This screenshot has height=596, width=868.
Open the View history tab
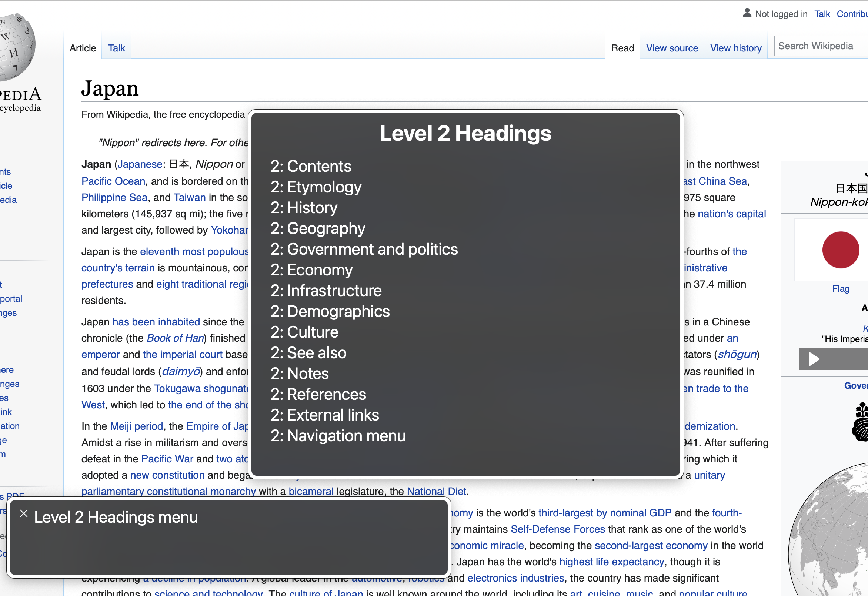[x=736, y=48]
